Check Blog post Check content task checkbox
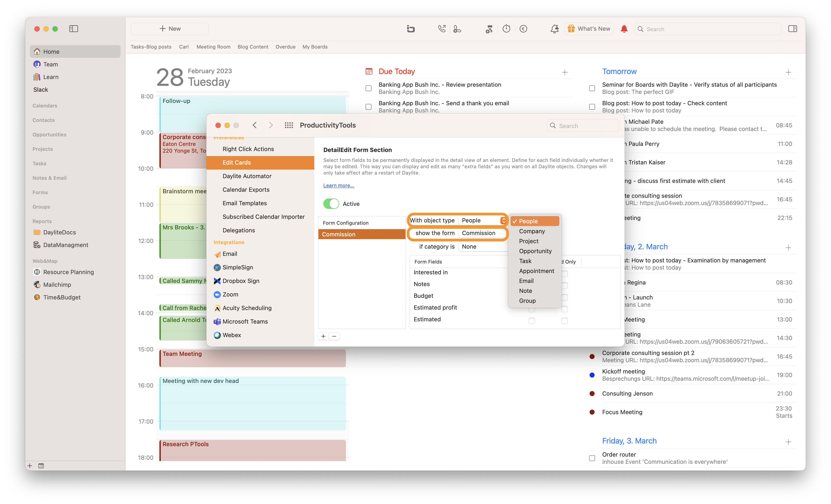The width and height of the screenshot is (831, 504). 592,107
